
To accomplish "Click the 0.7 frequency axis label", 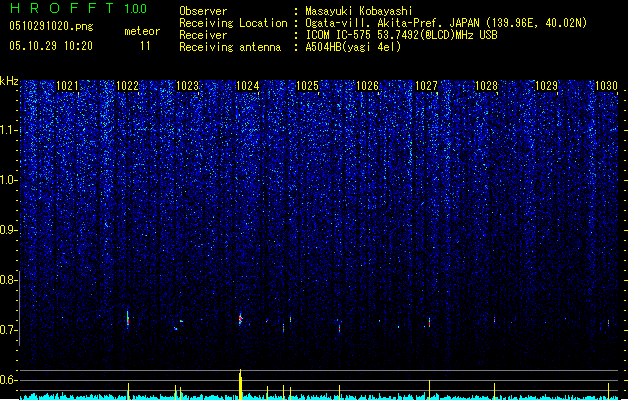I will 8,330.
